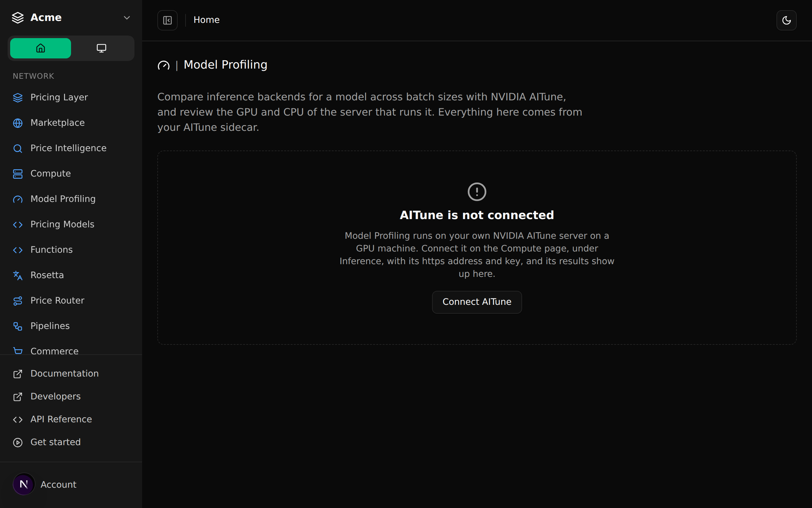Click the Acme stacked-layers logo icon
This screenshot has width=812, height=508.
pos(18,18)
